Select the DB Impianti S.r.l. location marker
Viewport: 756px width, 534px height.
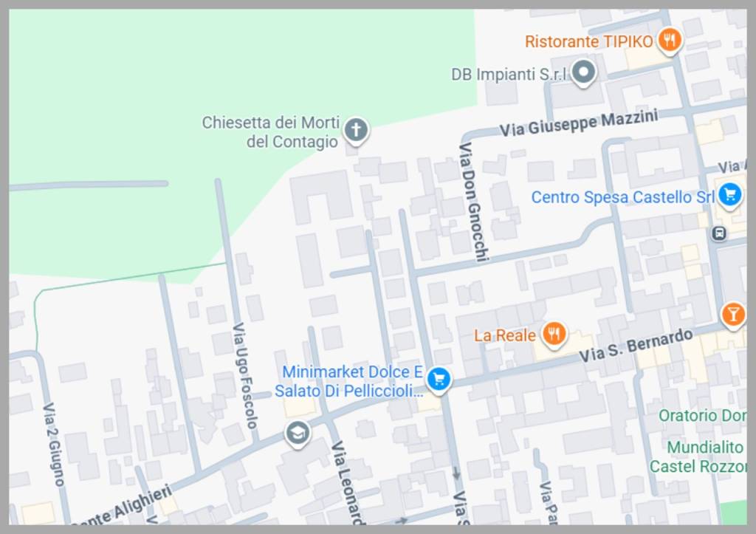point(583,73)
